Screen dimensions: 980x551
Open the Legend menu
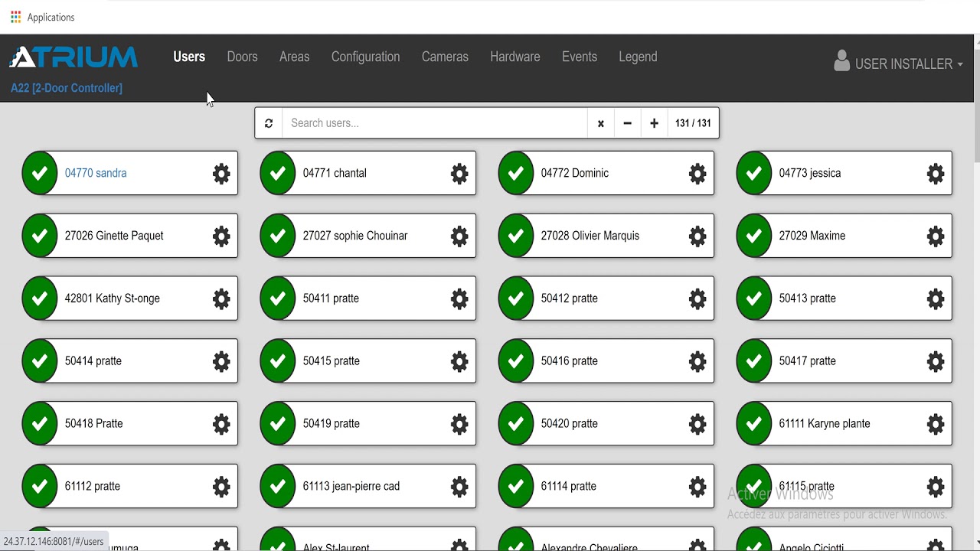[x=638, y=57]
